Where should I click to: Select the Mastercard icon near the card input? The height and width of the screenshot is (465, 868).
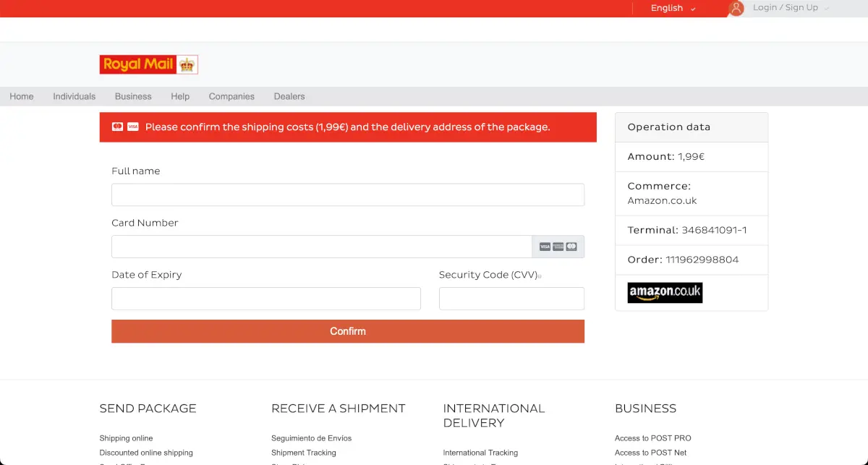pyautogui.click(x=571, y=246)
